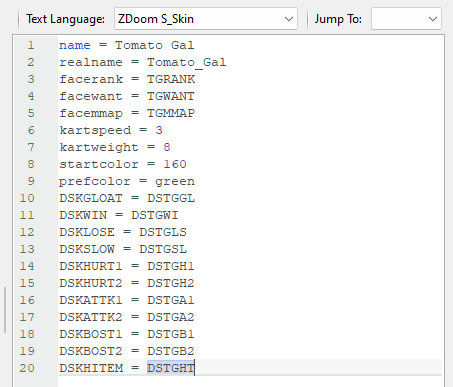Click the DSKBOST2 value DSTGB2
Image resolution: width=453 pixels, height=387 pixels.
pyautogui.click(x=171, y=351)
